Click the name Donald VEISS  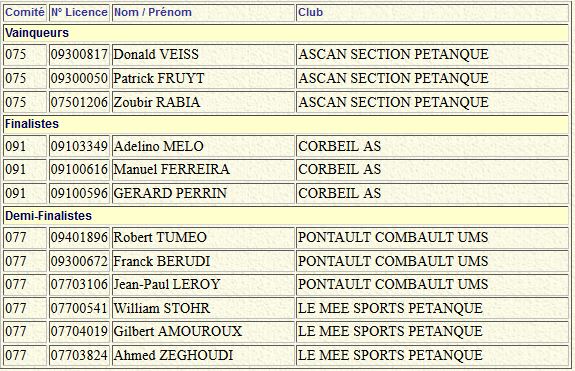pyautogui.click(x=156, y=55)
